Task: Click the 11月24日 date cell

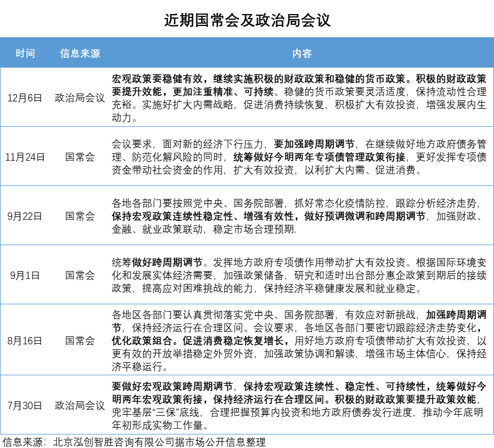Action: (25, 157)
